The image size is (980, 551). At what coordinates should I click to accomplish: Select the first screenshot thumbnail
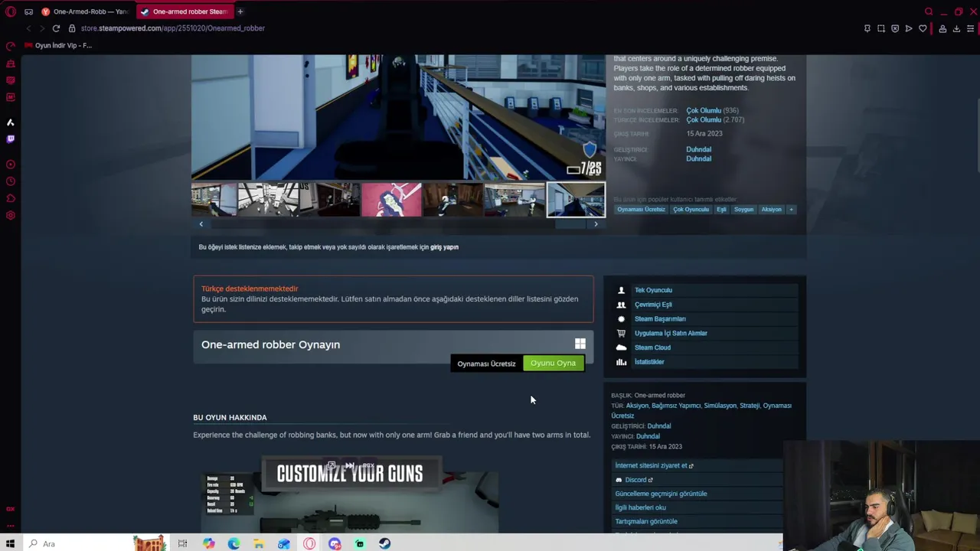point(214,200)
